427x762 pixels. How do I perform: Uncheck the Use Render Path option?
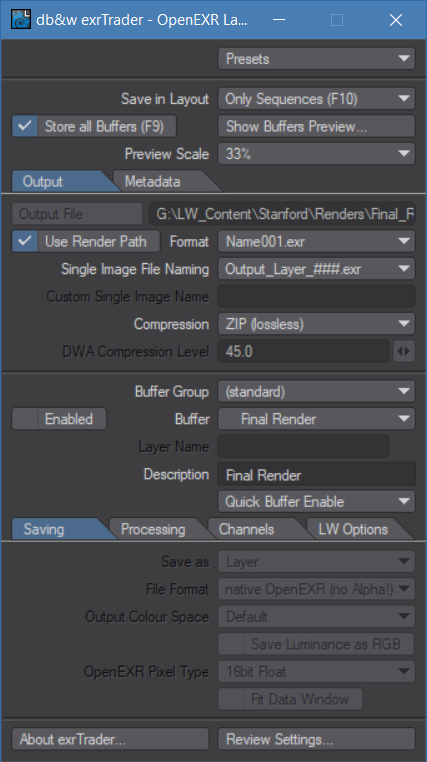click(86, 242)
